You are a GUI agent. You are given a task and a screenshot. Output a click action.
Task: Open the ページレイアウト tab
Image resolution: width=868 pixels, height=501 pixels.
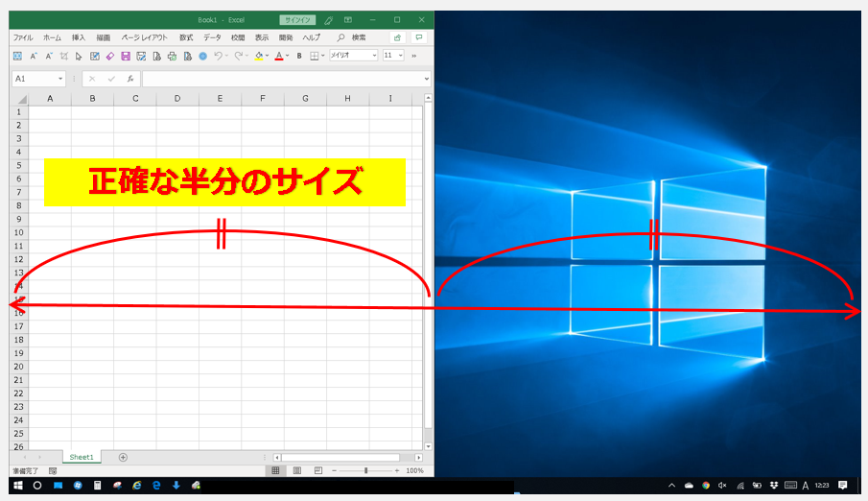(144, 37)
